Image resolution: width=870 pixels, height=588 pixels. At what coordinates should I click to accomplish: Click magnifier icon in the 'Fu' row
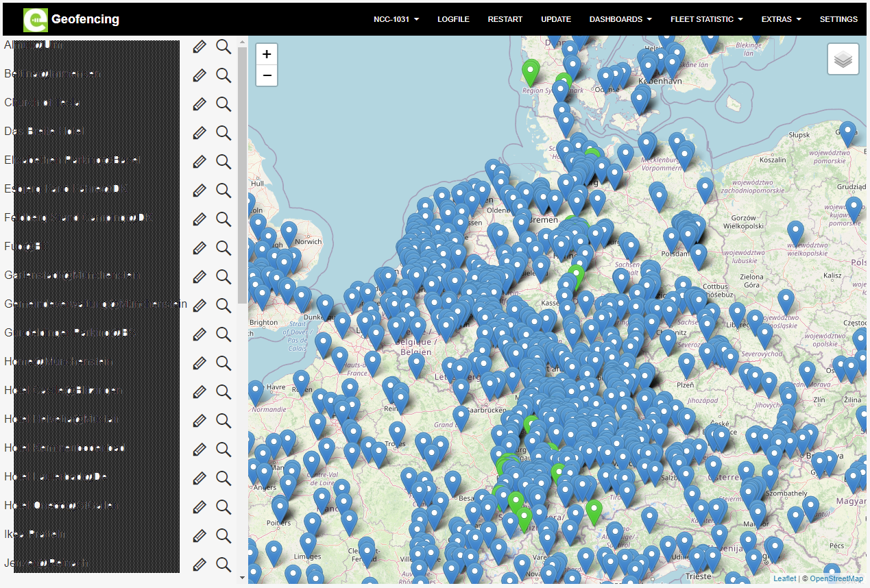click(223, 247)
